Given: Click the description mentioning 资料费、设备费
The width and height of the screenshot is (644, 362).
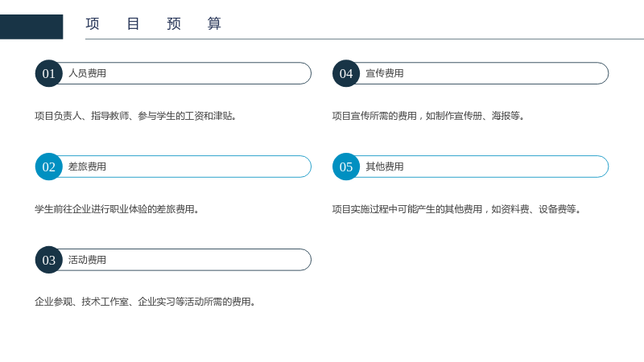Looking at the screenshot, I should coord(456,209).
